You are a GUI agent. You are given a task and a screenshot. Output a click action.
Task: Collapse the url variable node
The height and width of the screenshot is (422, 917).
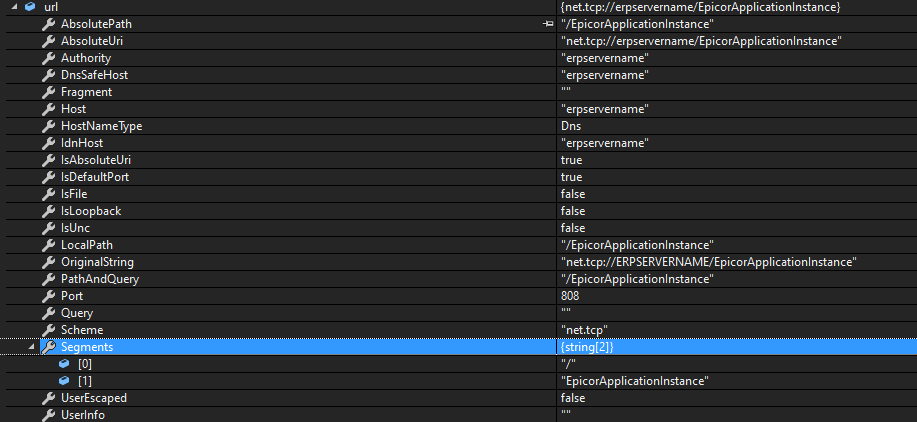click(14, 8)
